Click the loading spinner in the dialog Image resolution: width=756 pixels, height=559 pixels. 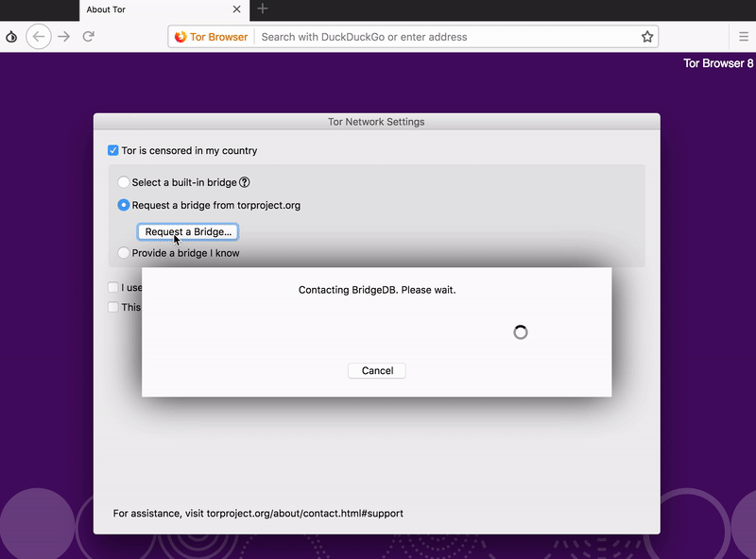point(521,332)
